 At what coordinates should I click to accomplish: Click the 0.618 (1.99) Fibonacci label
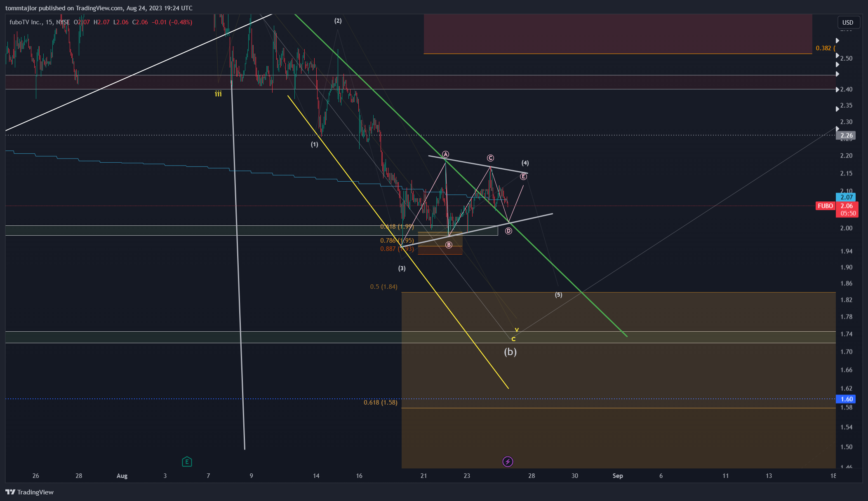[x=397, y=226]
